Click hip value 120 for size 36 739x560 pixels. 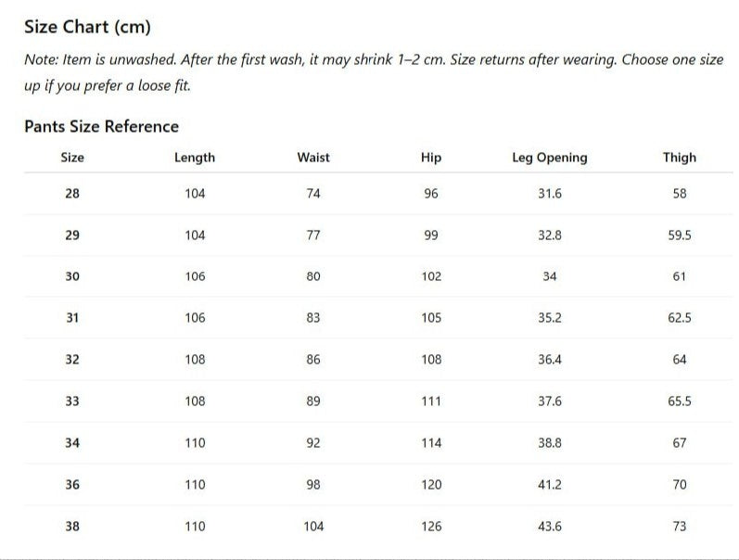[x=431, y=485]
